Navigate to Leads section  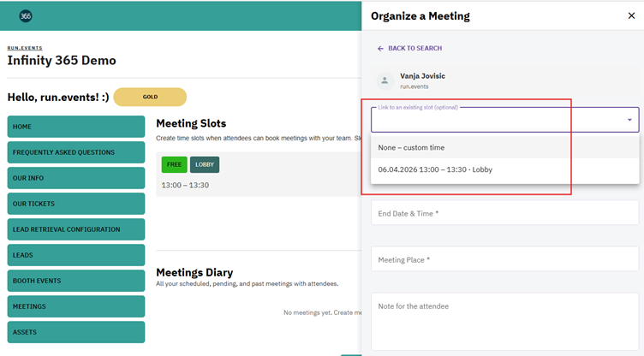(x=76, y=255)
